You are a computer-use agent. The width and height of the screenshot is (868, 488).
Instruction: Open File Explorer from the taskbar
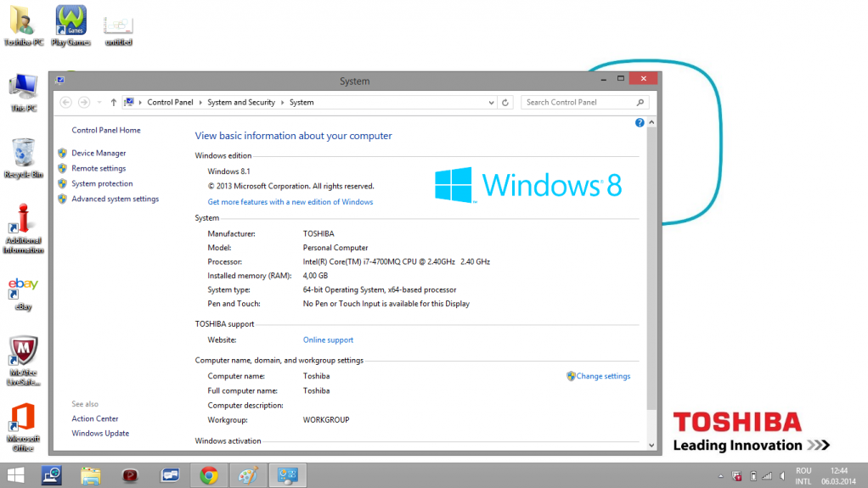(x=90, y=476)
